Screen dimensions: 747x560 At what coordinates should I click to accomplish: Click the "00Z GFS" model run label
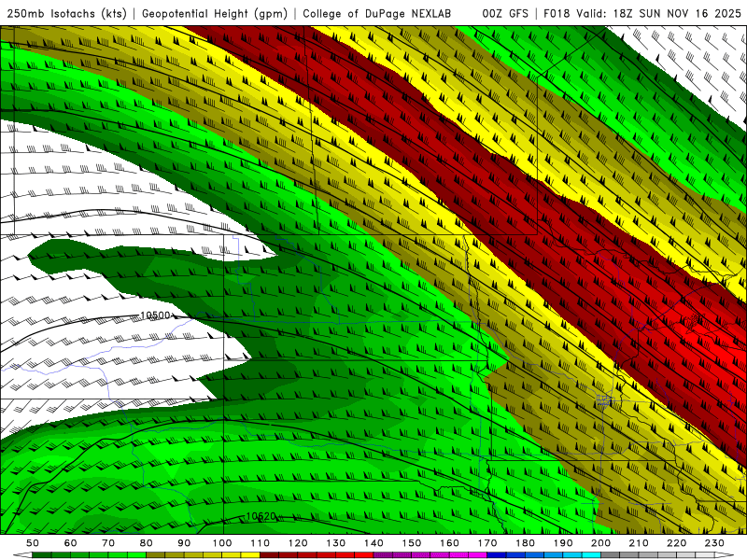[505, 14]
